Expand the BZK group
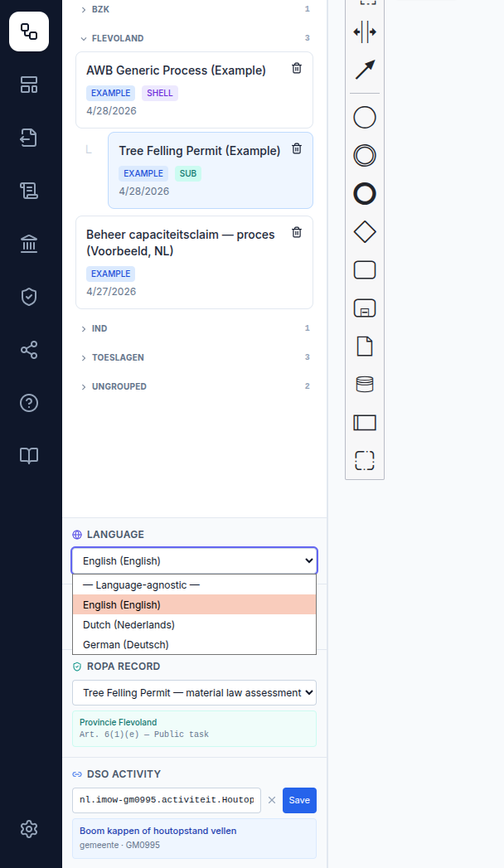The width and height of the screenshot is (504, 868). 195,9
